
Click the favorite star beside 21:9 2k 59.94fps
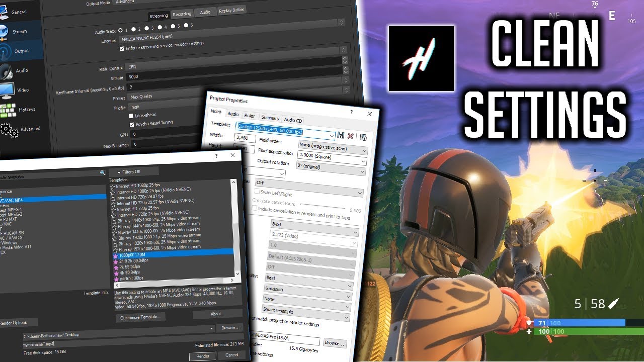click(116, 261)
